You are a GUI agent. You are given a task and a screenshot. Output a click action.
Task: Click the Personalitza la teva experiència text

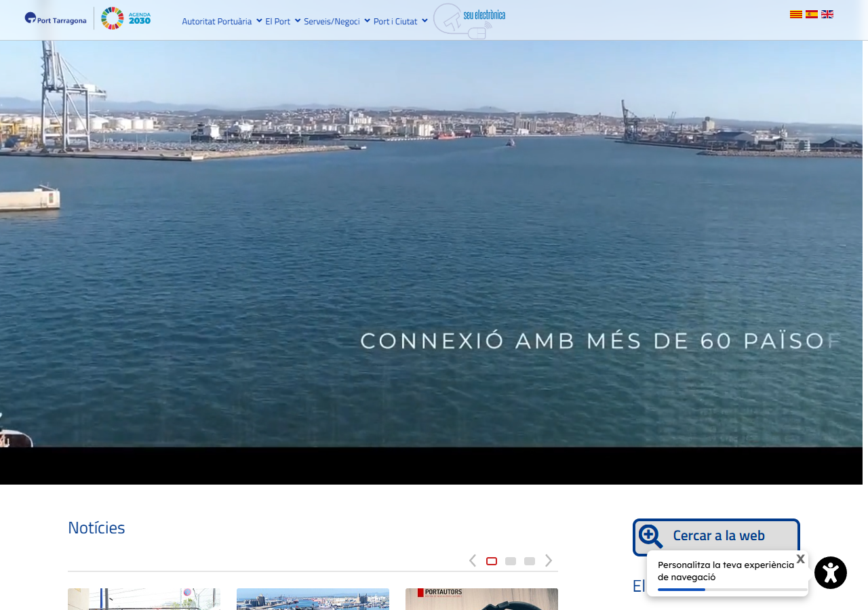(726, 571)
